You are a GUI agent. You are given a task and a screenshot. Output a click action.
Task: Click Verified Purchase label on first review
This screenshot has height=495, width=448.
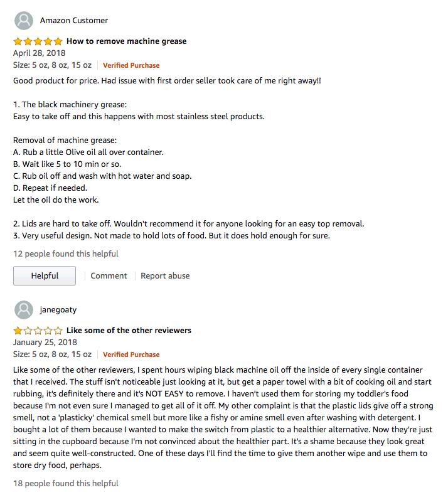[x=131, y=65]
